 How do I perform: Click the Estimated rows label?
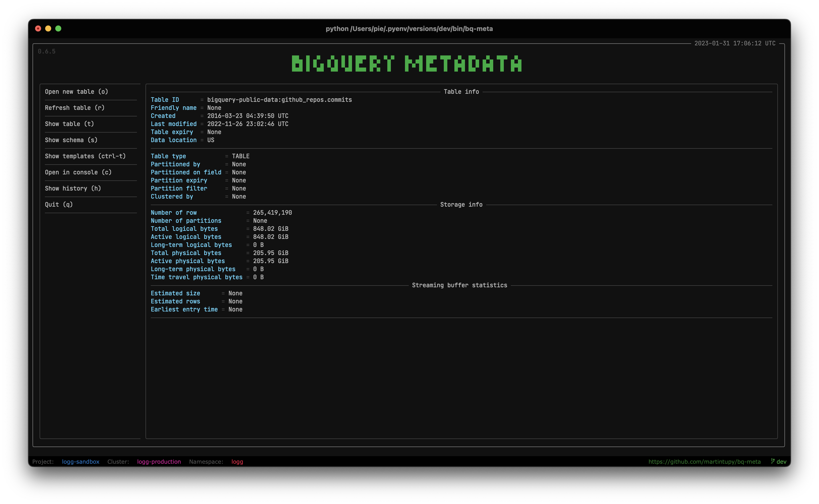pos(175,301)
